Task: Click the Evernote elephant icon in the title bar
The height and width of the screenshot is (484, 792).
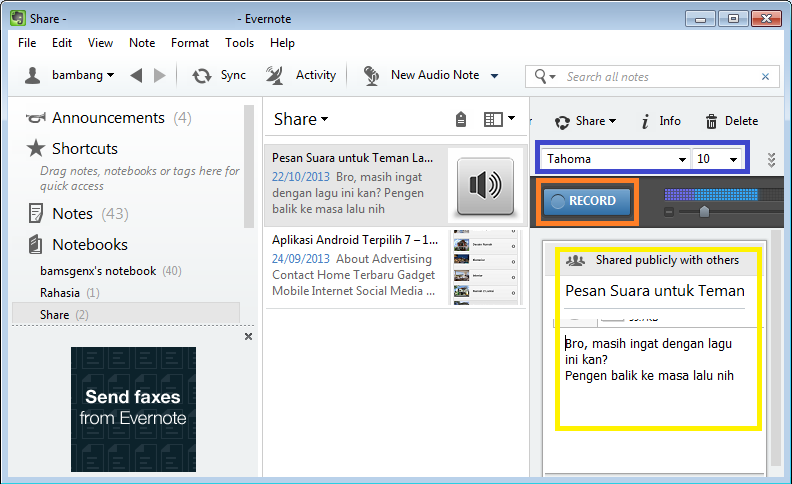Action: (18, 18)
